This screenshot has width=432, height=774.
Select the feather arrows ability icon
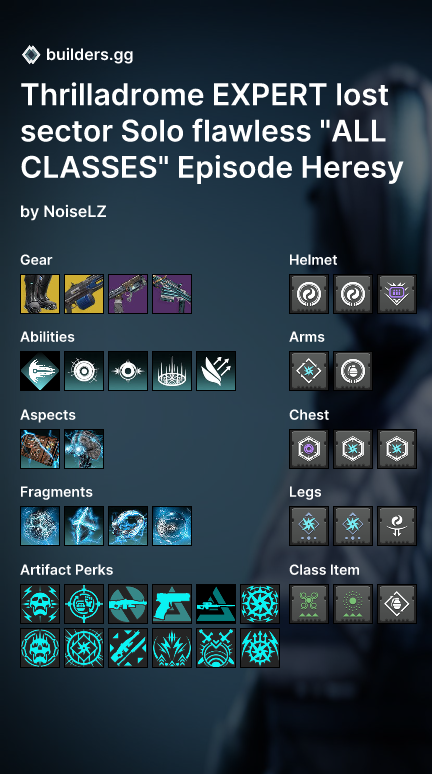coord(216,371)
